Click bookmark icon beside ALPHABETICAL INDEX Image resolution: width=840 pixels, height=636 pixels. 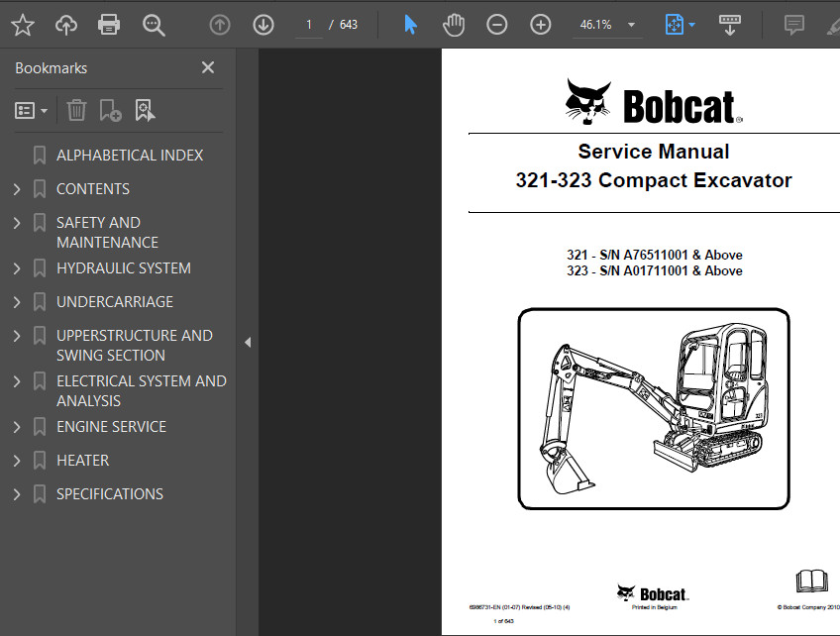40,156
